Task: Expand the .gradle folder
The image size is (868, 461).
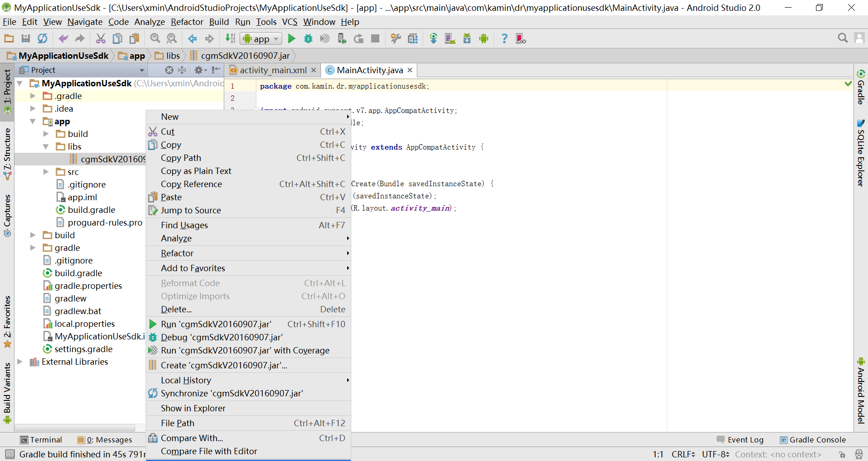Action: click(33, 96)
